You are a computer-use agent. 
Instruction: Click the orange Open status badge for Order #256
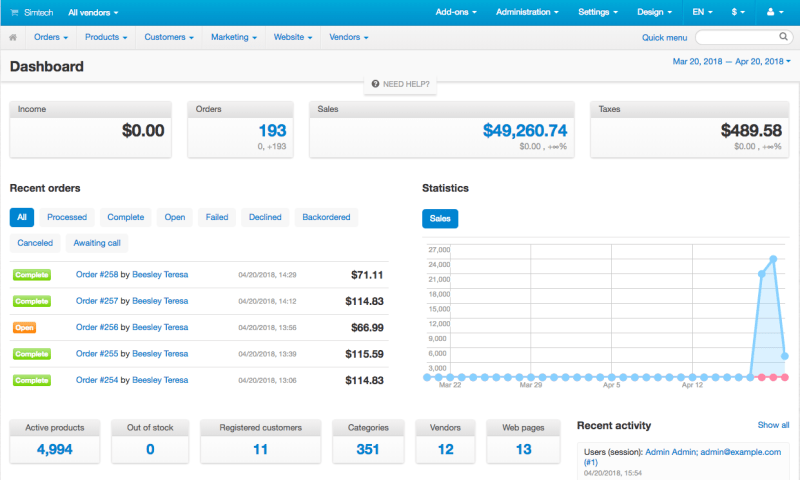[x=25, y=327]
